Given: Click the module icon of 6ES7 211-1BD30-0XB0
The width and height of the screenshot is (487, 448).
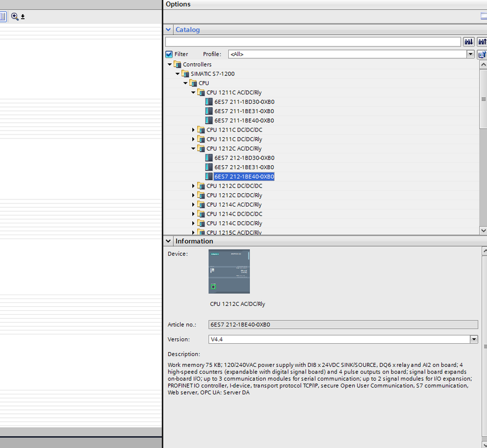Looking at the screenshot, I should click(x=209, y=102).
